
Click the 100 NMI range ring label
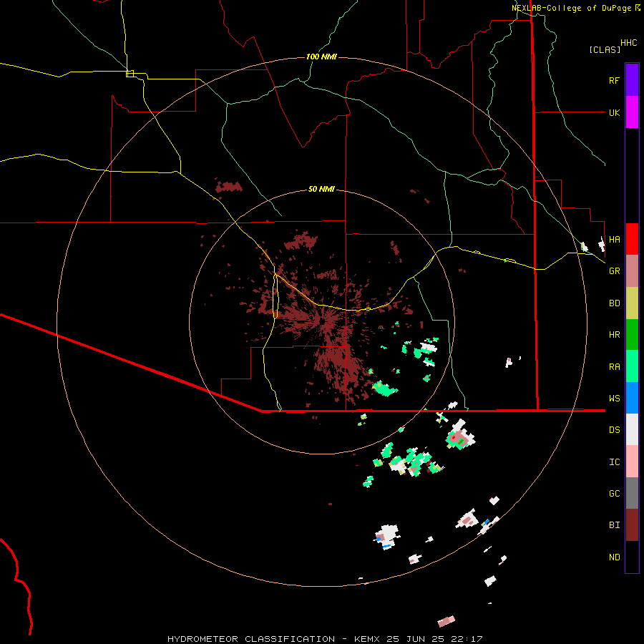click(321, 57)
